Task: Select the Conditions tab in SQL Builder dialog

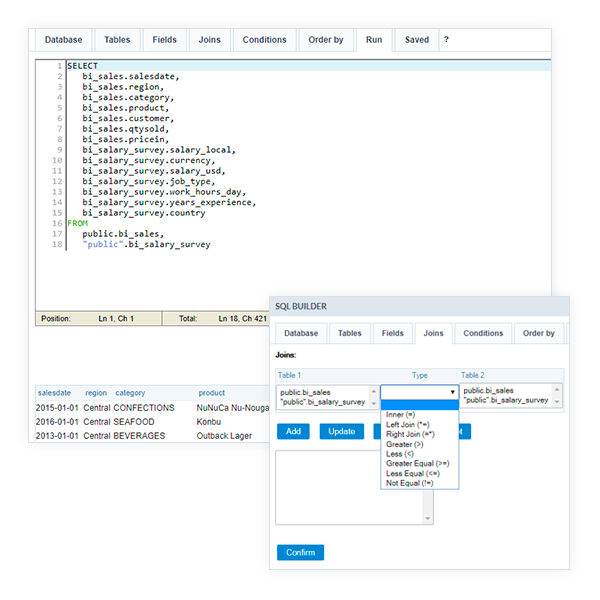Action: [x=483, y=333]
